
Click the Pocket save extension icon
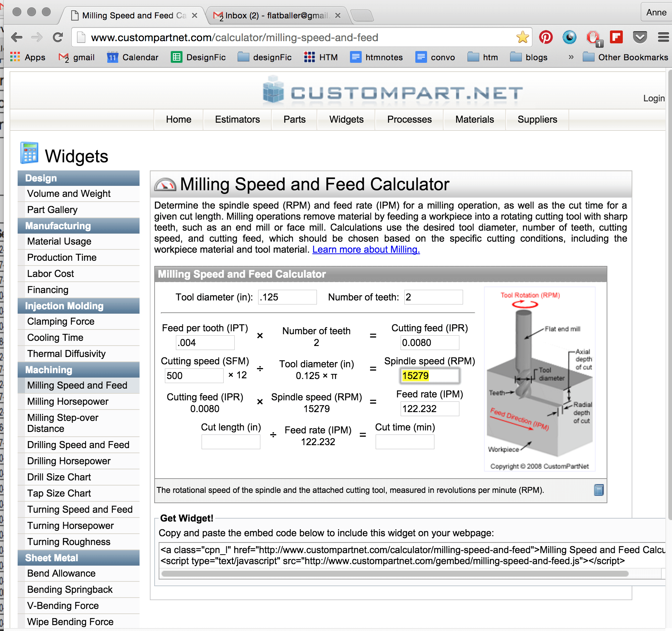pos(640,37)
